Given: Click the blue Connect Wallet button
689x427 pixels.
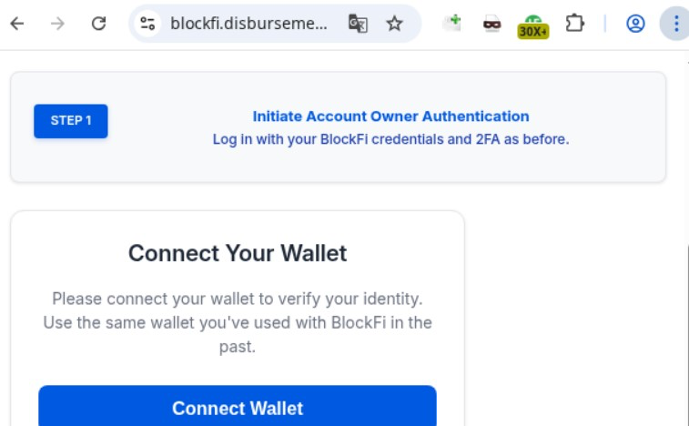Looking at the screenshot, I should 237,407.
